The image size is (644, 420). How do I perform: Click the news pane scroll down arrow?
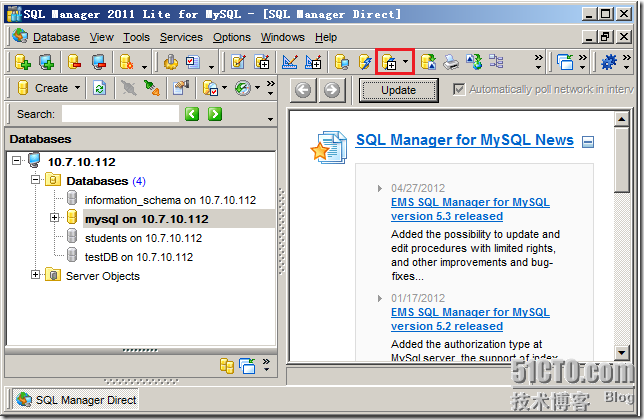(x=622, y=352)
